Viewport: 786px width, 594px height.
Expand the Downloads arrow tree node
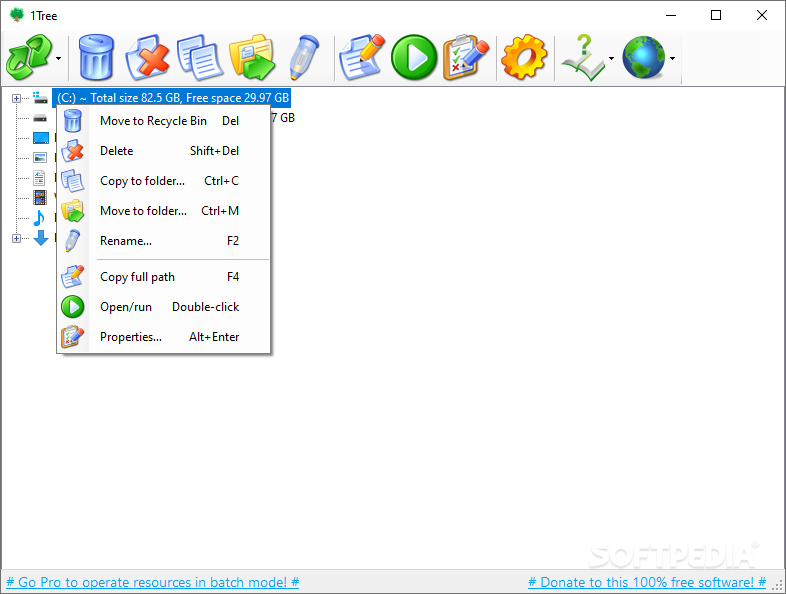pyautogui.click(x=17, y=239)
